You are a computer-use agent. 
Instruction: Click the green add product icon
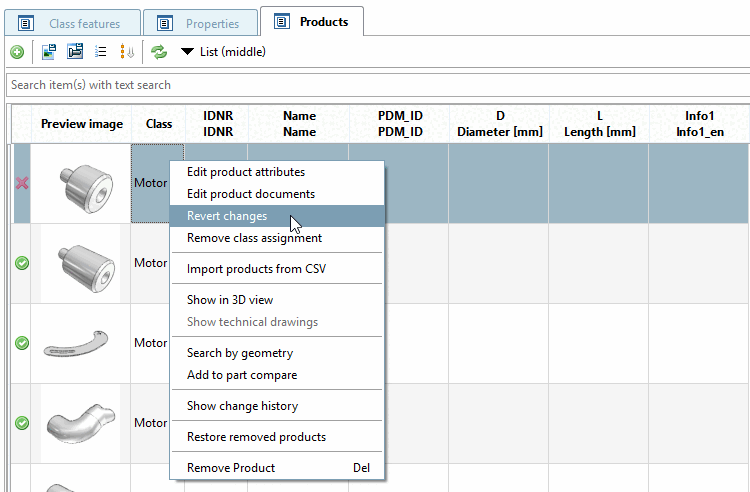17,52
